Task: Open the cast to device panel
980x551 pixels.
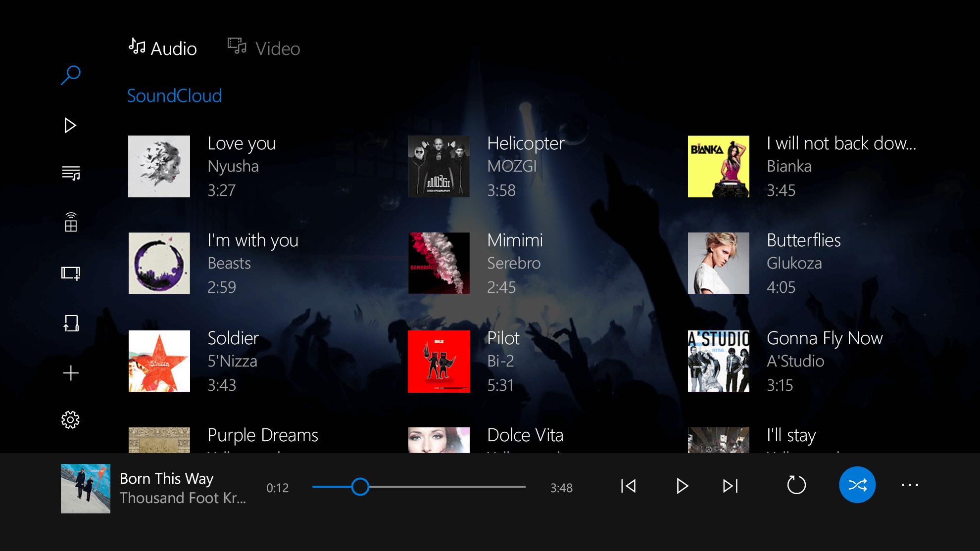Action: click(71, 223)
